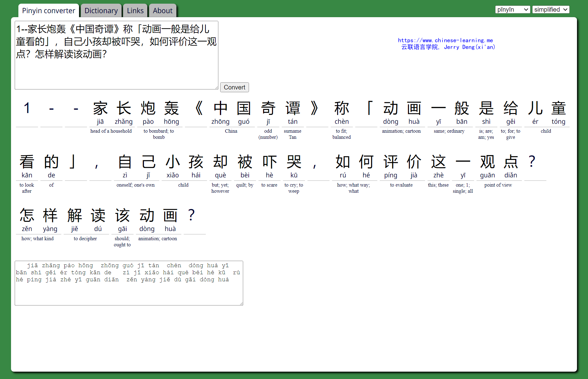Open the Links tab
Screen dimensions: 588x379
135,11
